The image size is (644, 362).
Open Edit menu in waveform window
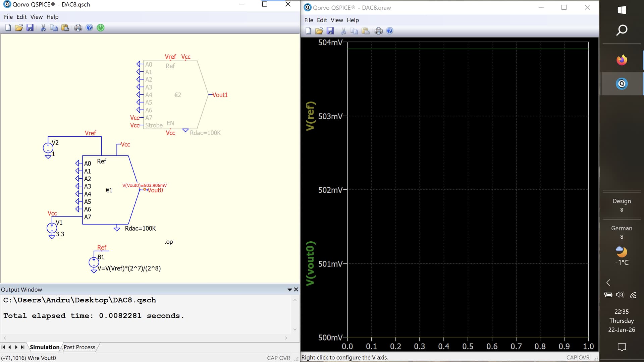tap(322, 20)
